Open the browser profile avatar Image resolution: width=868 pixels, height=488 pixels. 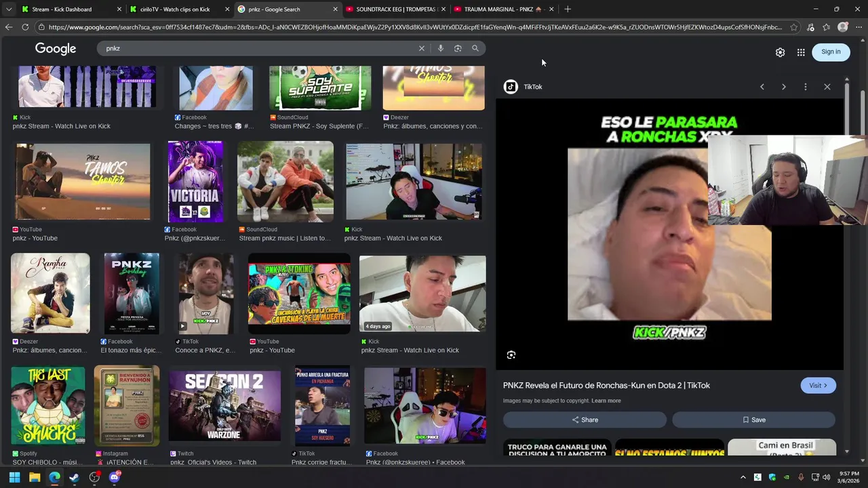tap(843, 27)
